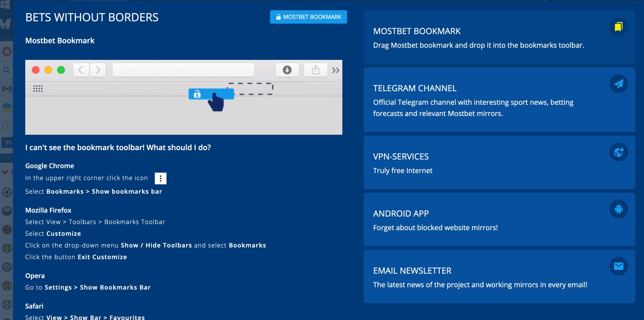Click the download arrow in the illustration
644x320 pixels.
click(x=287, y=70)
